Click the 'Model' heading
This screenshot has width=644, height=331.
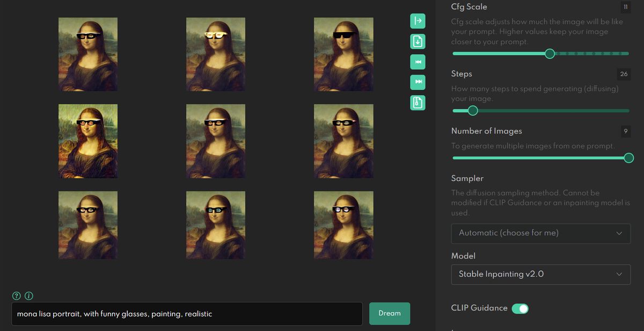pyautogui.click(x=463, y=256)
